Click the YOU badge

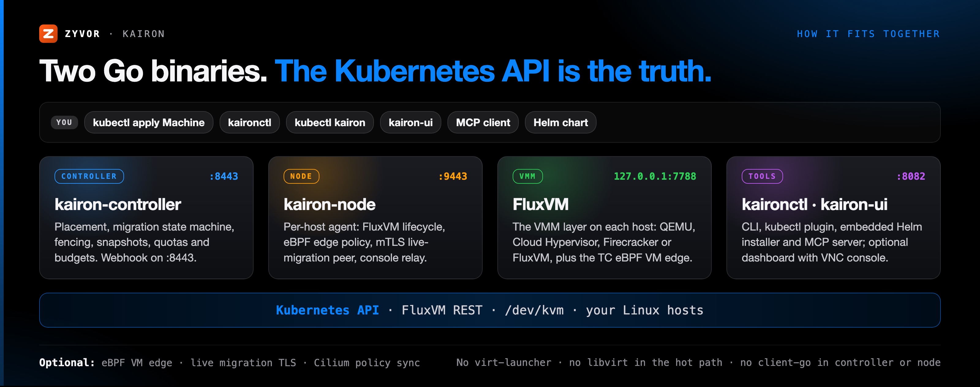click(64, 122)
